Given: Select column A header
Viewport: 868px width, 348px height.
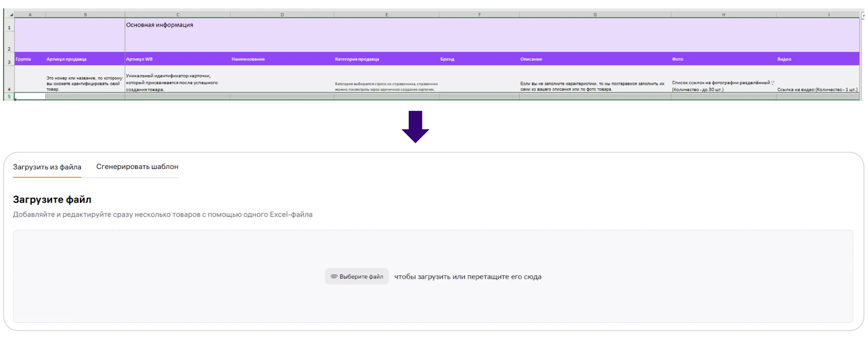Looking at the screenshot, I should 30,15.
